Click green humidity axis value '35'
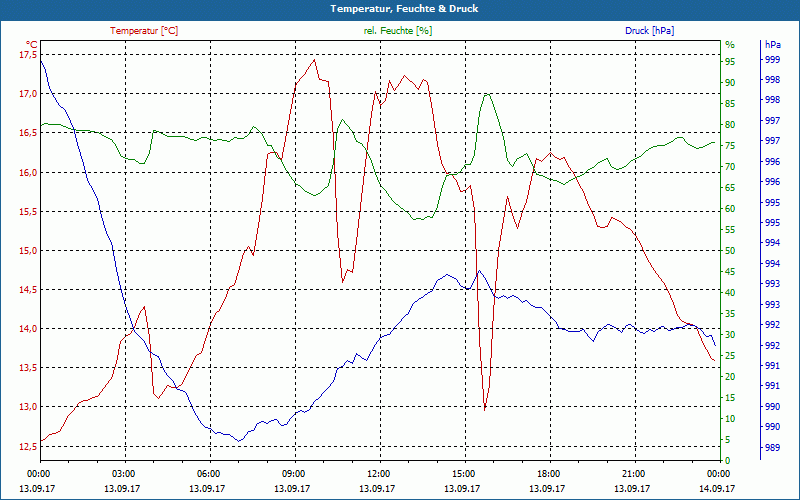The height and width of the screenshot is (500, 800). pyautogui.click(x=730, y=314)
